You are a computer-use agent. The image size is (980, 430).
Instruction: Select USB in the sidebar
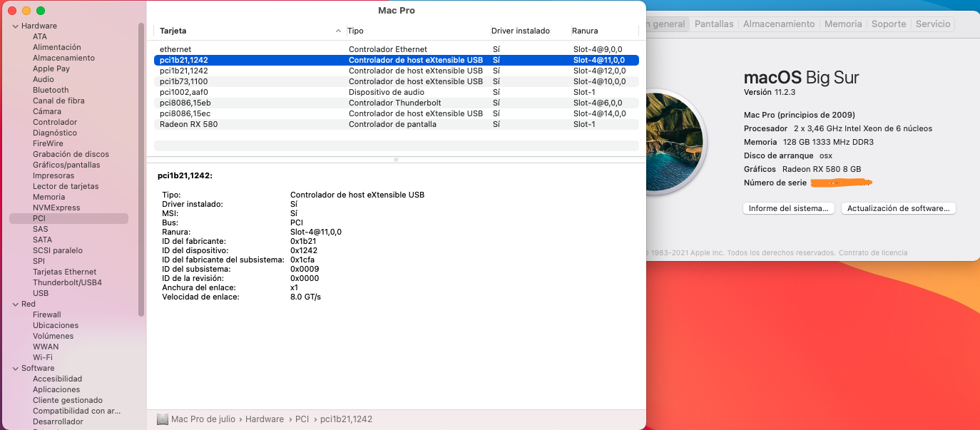[41, 293]
